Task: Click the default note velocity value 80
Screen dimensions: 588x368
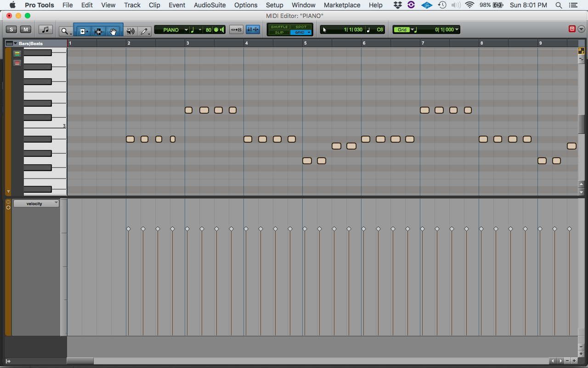Action: (209, 29)
